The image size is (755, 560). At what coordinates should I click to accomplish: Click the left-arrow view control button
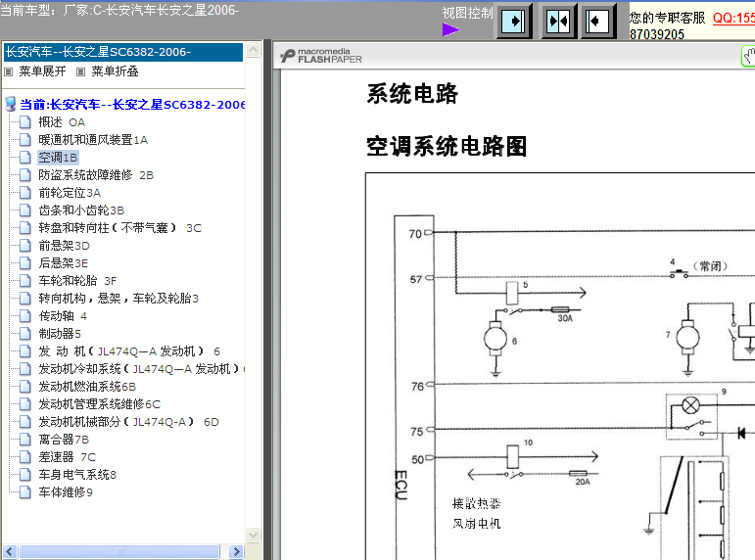pos(598,22)
